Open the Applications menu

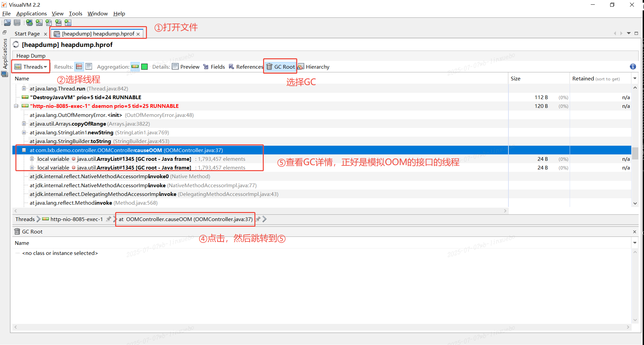pos(31,13)
